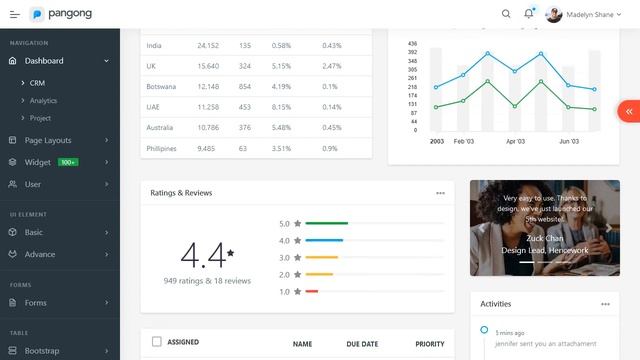
Task: Click the '949 ratings & 18 reviews' text
Action: pyautogui.click(x=207, y=281)
